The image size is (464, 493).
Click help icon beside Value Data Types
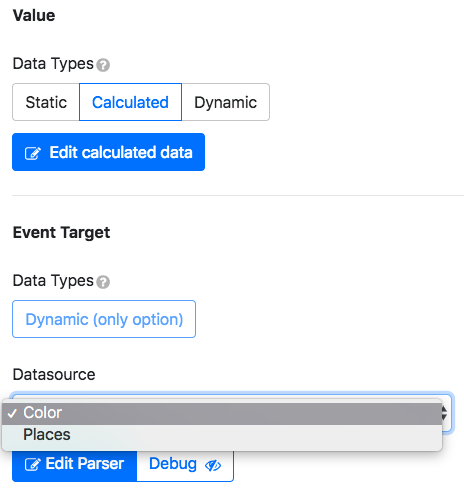coord(103,65)
